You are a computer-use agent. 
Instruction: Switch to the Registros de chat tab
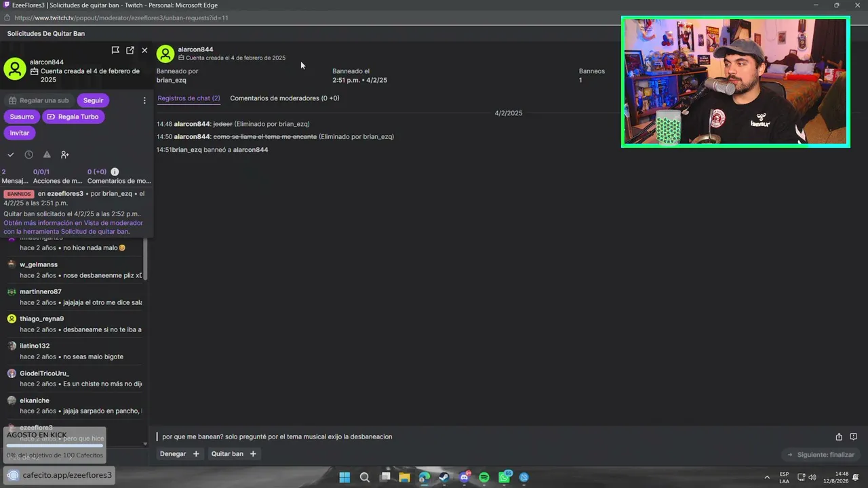click(189, 98)
